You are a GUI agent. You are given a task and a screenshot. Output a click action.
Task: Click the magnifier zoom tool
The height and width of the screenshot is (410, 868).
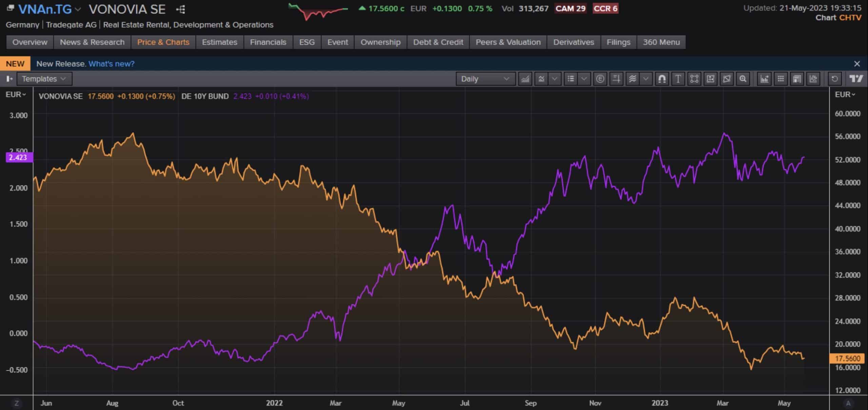743,79
